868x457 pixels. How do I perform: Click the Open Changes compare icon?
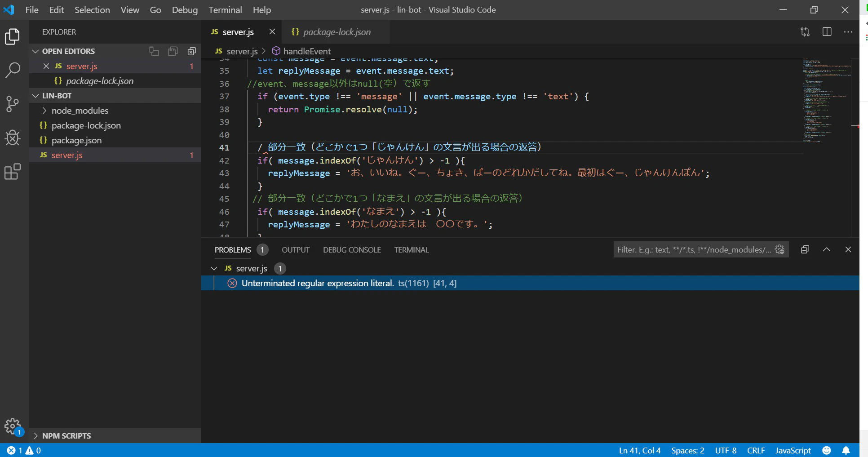pyautogui.click(x=805, y=32)
